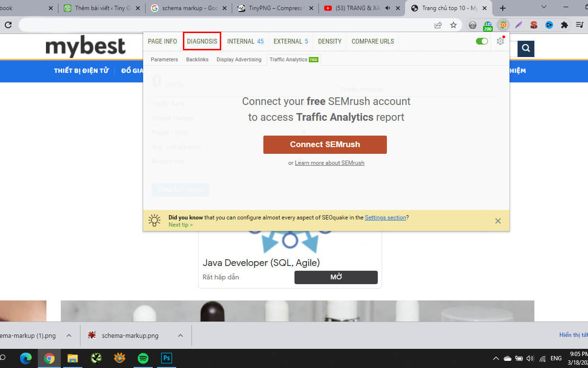Click the share page icon in address bar
The width and height of the screenshot is (588, 368).
[438, 25]
